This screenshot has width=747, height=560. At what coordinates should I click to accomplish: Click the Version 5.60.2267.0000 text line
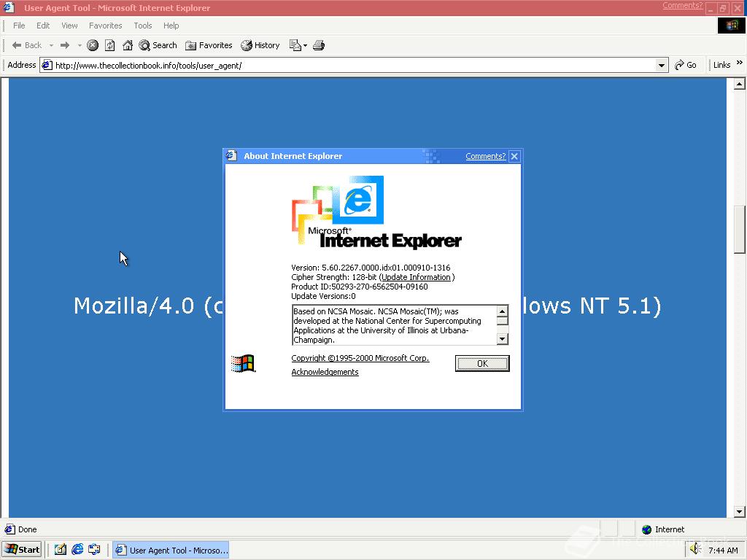(371, 268)
